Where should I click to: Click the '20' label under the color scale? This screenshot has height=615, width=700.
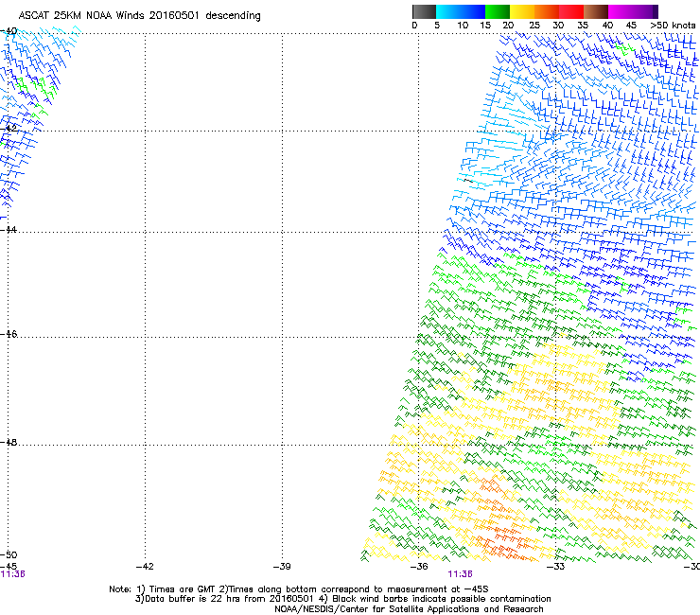pyautogui.click(x=508, y=26)
